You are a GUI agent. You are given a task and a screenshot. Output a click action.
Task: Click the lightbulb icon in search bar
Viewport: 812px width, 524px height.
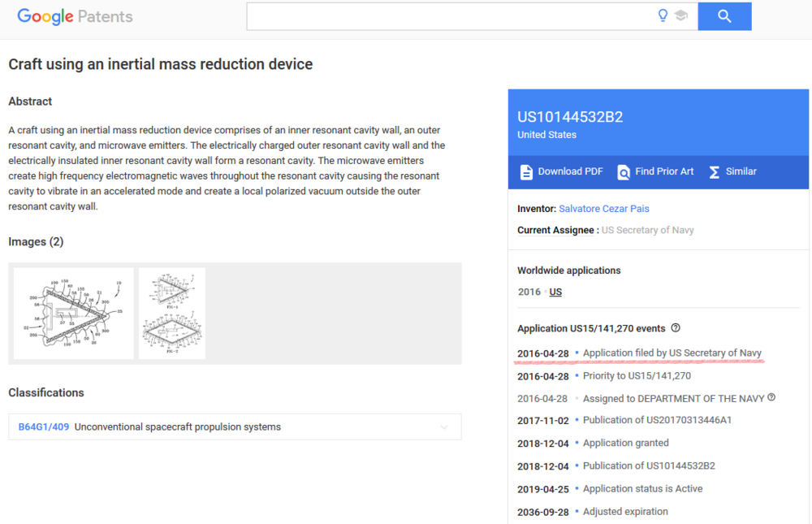pos(663,15)
